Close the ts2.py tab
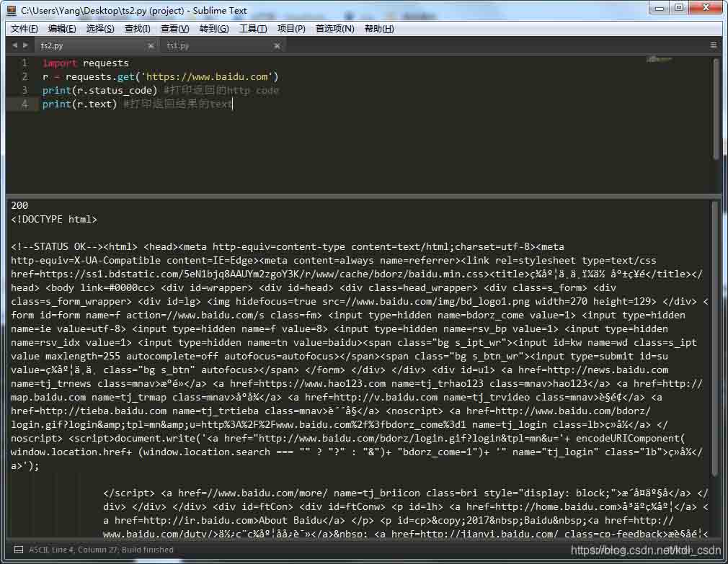This screenshot has width=728, height=564. (151, 46)
